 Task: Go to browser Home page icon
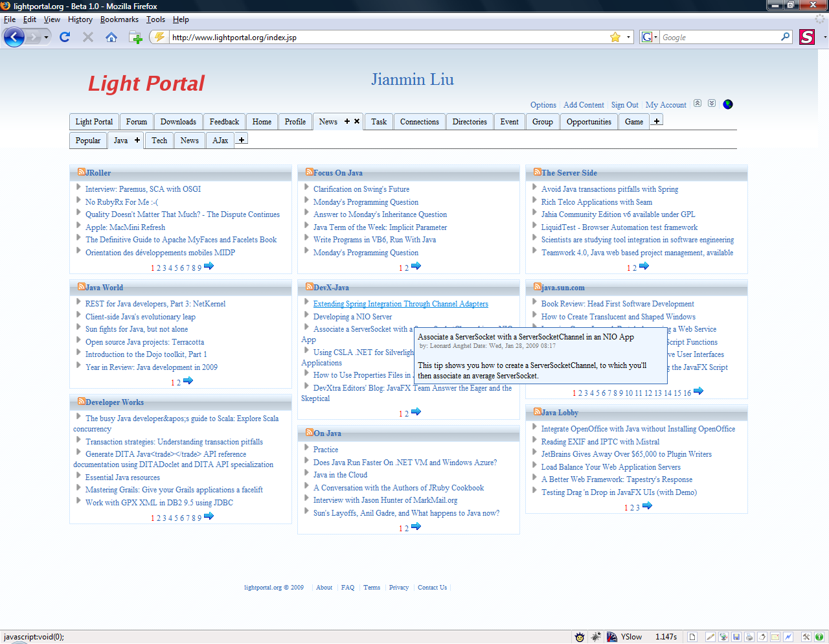tap(111, 37)
